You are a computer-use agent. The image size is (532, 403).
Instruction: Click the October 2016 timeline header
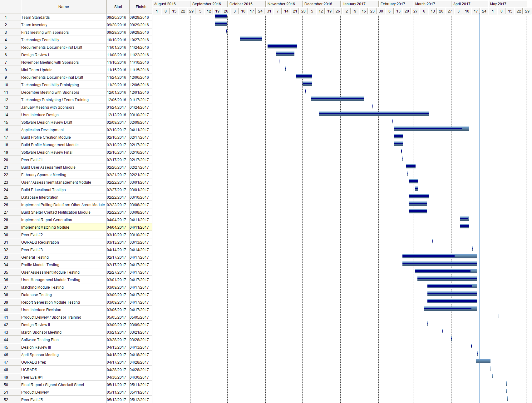click(247, 4)
